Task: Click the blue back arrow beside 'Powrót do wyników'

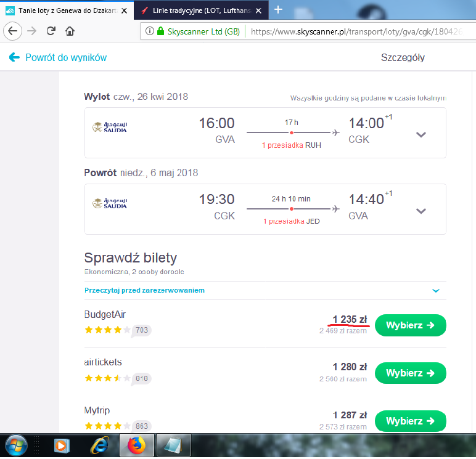Action: pos(14,57)
